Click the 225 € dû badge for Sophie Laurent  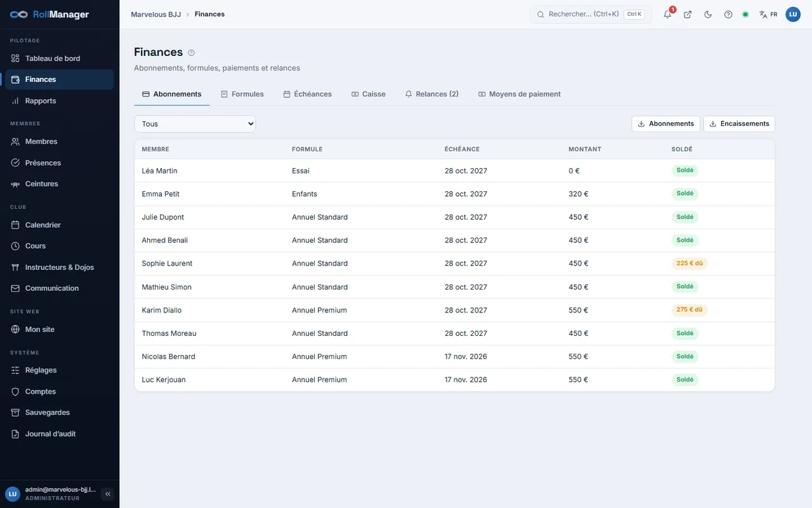pyautogui.click(x=690, y=264)
